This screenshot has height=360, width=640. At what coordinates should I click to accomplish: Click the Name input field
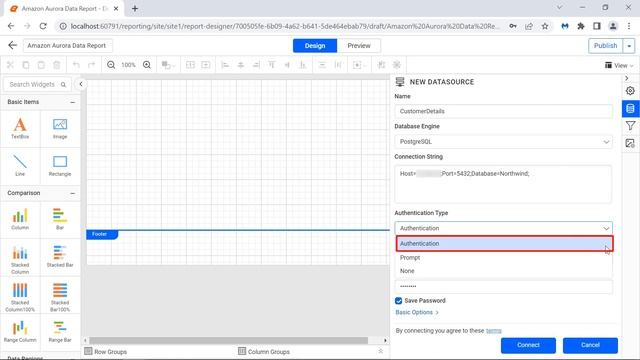[503, 111]
